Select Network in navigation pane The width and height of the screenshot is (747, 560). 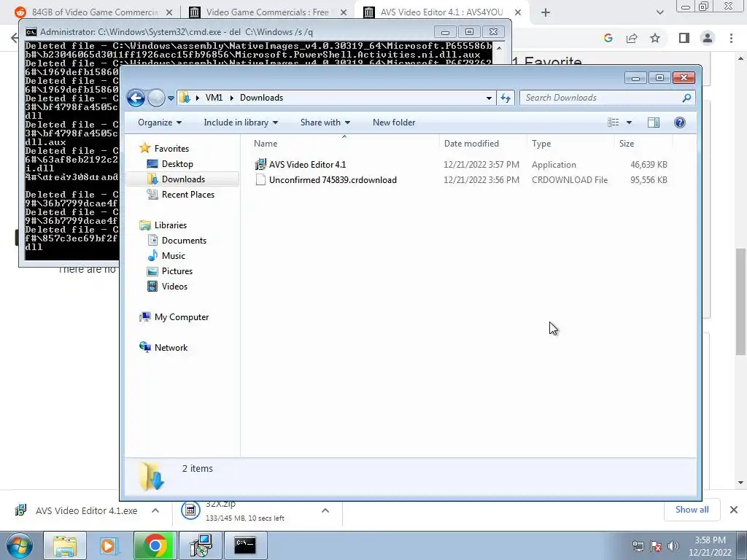click(x=171, y=348)
